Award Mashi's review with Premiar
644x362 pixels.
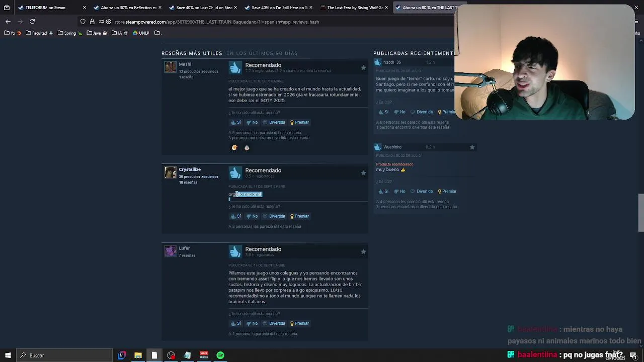pyautogui.click(x=299, y=122)
